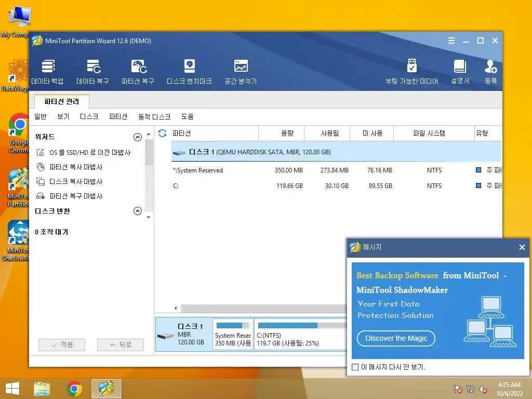The image size is (532, 399).
Task: Sort by 미 사용 column header
Action: (x=371, y=134)
